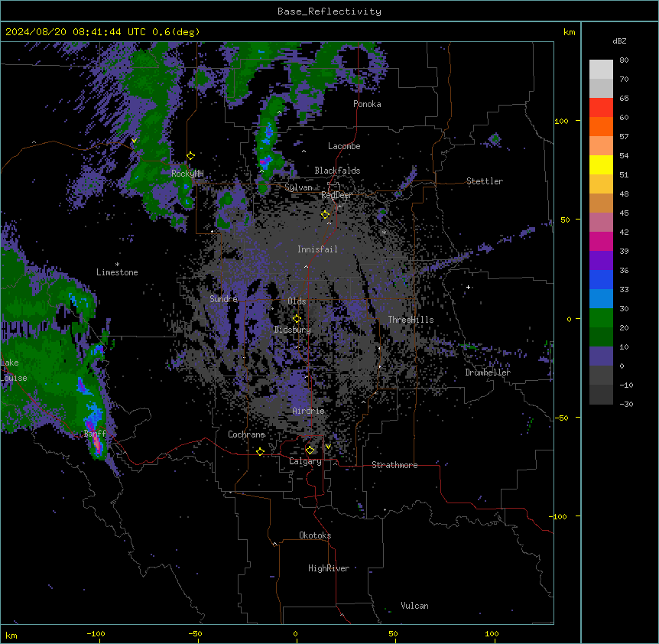The image size is (659, 644).
Task: Select the light blue 30-33 dBZ legend swatch
Action: (x=601, y=299)
